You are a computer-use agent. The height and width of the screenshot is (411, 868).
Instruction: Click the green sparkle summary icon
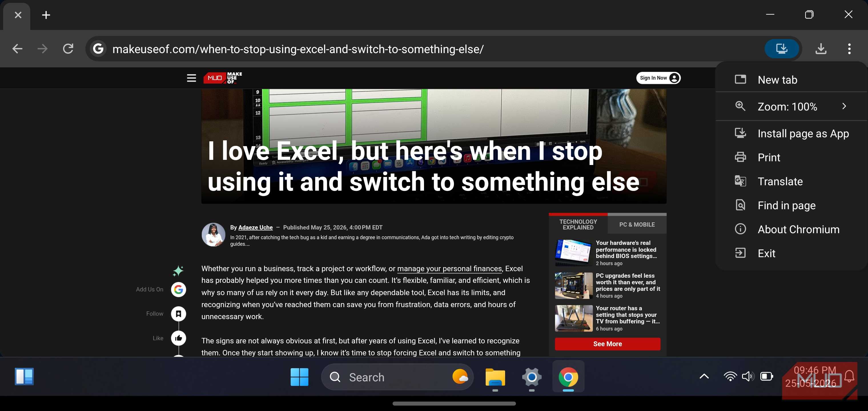pyautogui.click(x=178, y=271)
